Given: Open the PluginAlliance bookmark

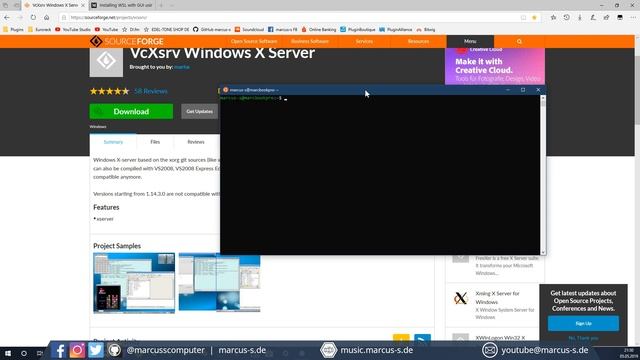Looking at the screenshot, I should [396, 29].
